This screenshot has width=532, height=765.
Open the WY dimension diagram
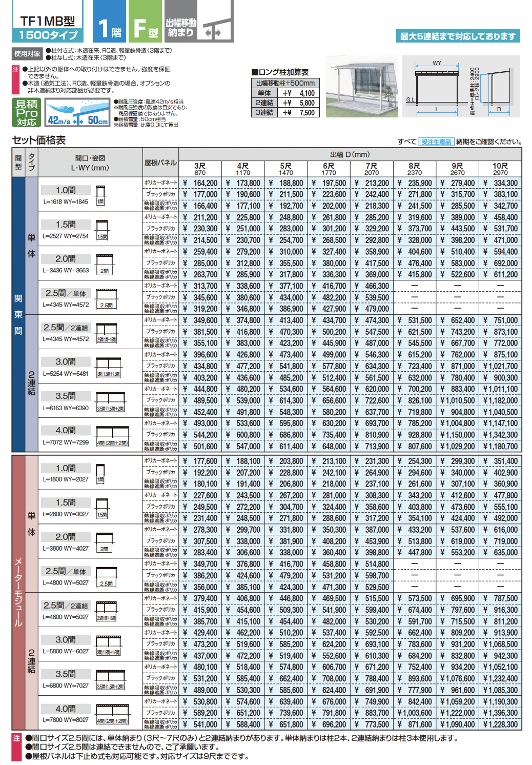(461, 86)
